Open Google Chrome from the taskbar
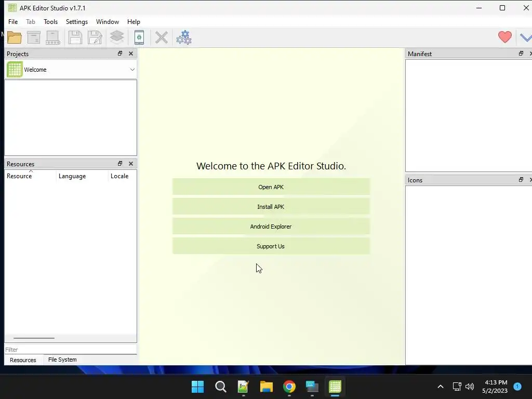Image resolution: width=532 pixels, height=399 pixels. 289,387
